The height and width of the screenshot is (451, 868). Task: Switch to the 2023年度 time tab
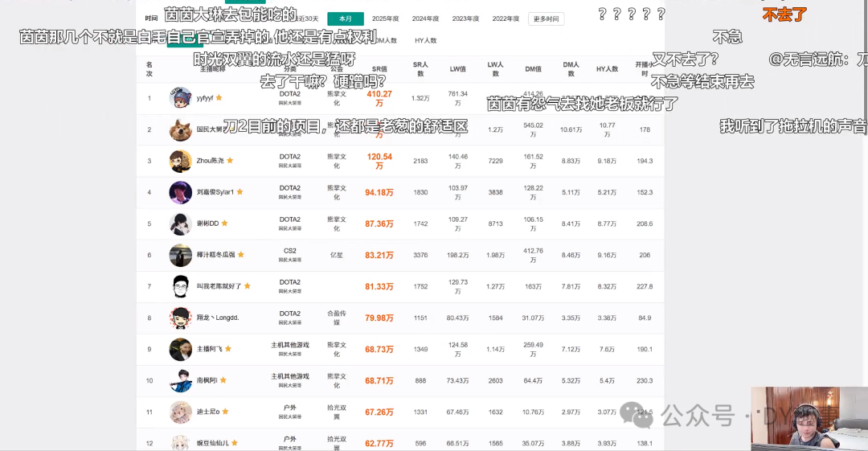click(465, 18)
